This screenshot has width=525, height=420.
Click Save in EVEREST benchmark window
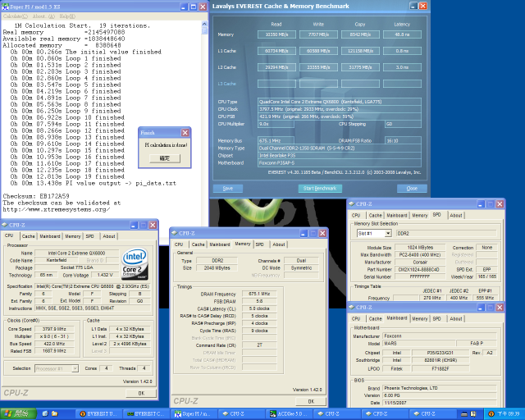(228, 188)
